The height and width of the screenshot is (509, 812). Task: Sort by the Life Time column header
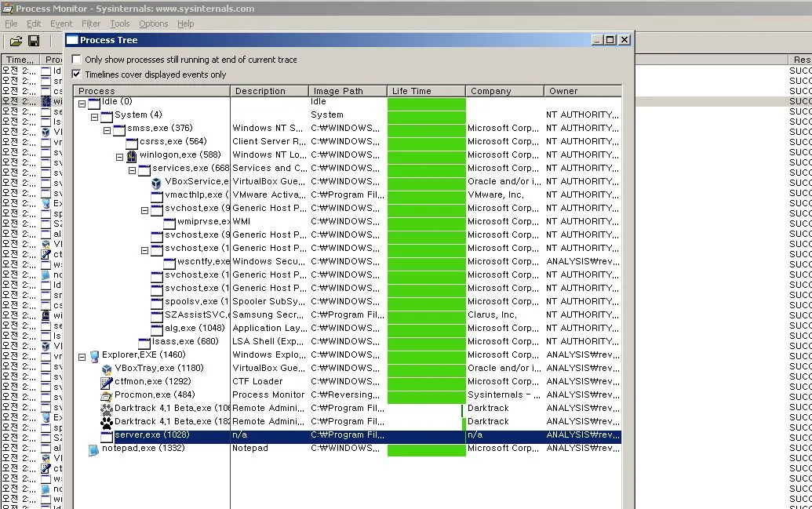(x=426, y=91)
